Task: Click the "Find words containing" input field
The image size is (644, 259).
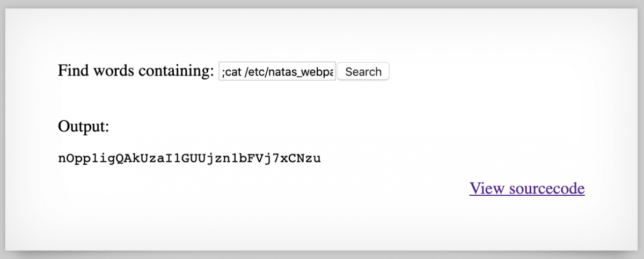Action: coord(277,71)
